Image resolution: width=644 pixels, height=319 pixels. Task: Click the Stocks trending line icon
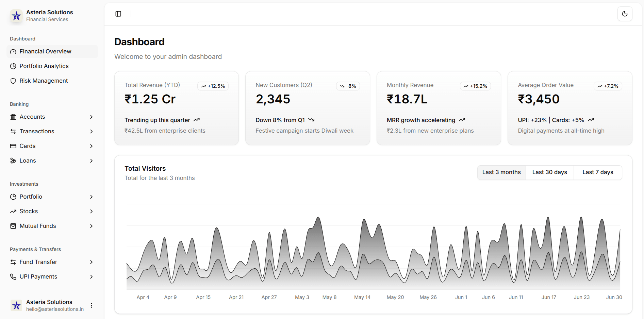[13, 212]
